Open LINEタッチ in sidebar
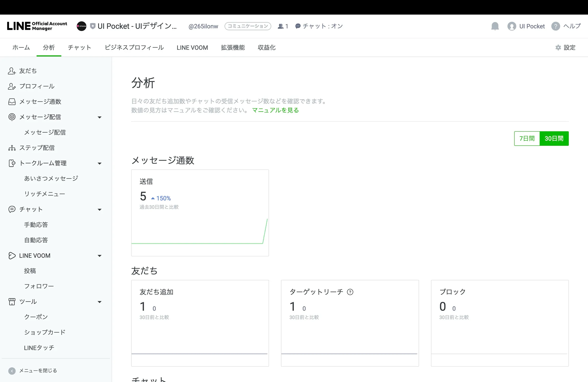This screenshot has height=382, width=588. pos(39,348)
